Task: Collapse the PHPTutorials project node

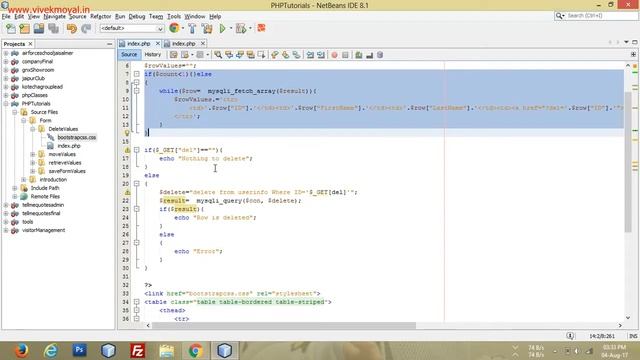Action: coord(6,104)
